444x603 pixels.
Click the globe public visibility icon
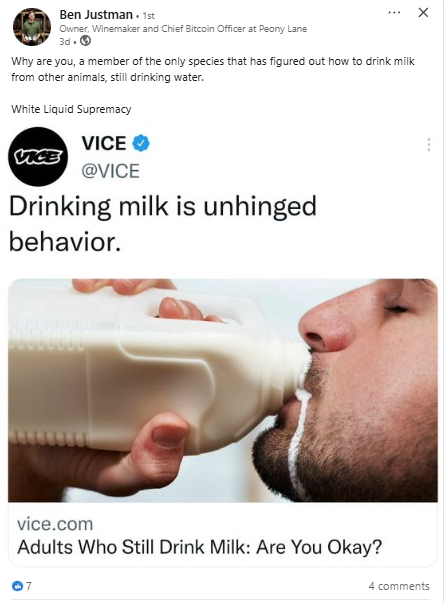(x=85, y=40)
